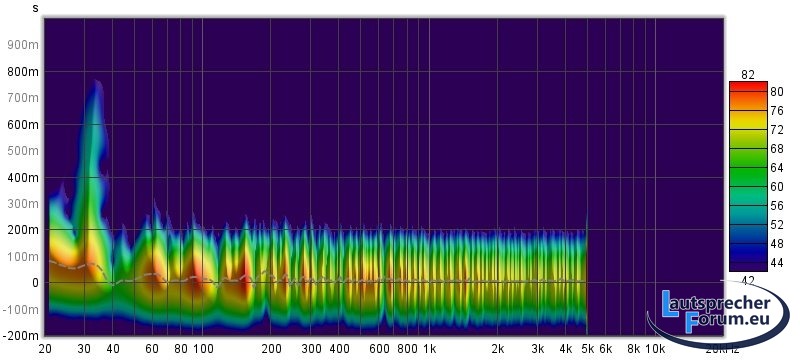Click the 600m time axis label
Viewport: 800px width, 360px height.
pyautogui.click(x=23, y=125)
